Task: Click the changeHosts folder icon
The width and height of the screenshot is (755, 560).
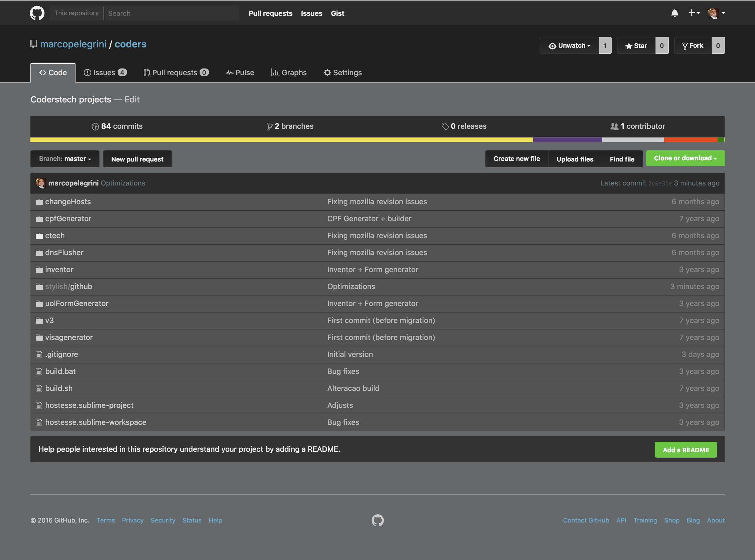Action: tap(39, 202)
